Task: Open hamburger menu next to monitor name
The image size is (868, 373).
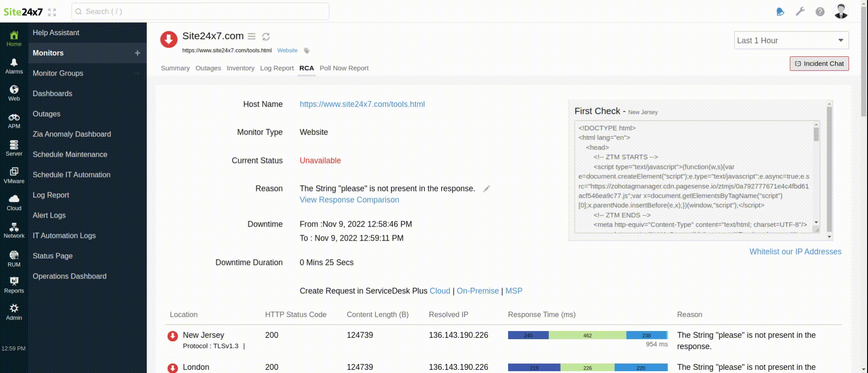Action: coord(252,37)
